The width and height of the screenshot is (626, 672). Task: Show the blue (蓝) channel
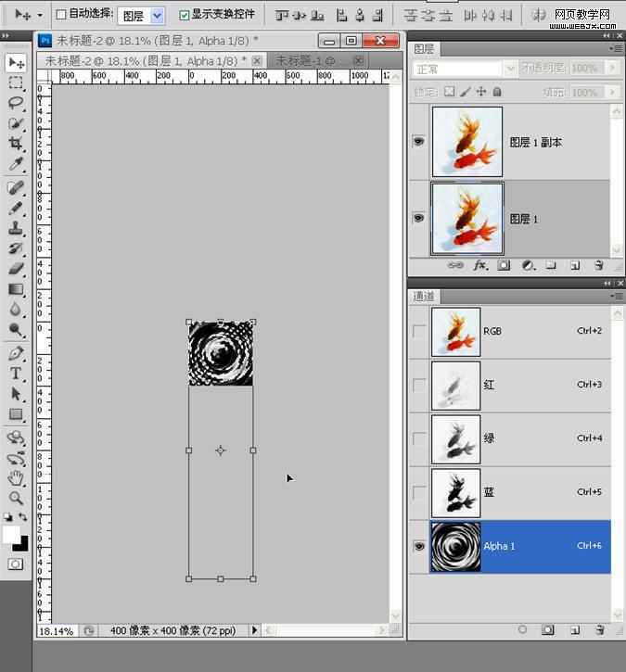pyautogui.click(x=419, y=492)
